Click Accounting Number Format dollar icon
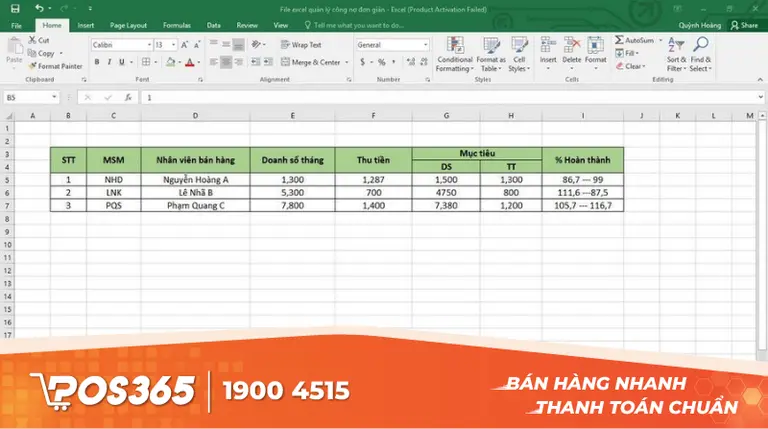This screenshot has height=429, width=768. [362, 62]
